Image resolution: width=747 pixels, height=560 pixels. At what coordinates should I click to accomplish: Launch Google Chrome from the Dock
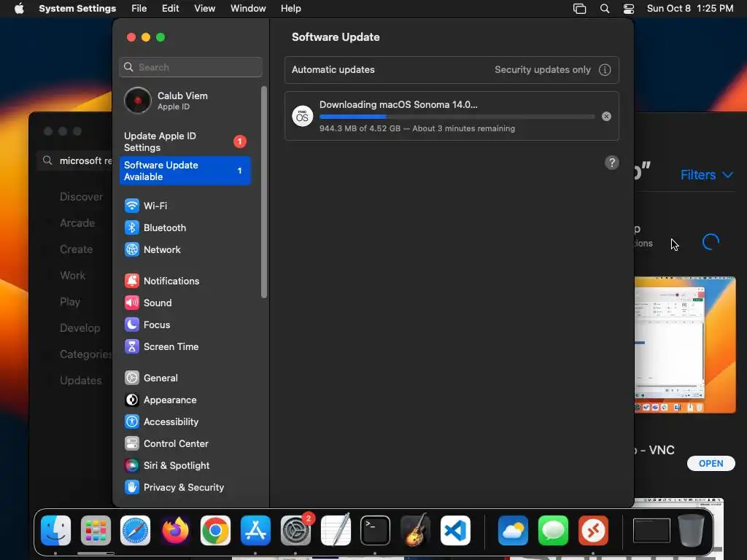pyautogui.click(x=215, y=530)
